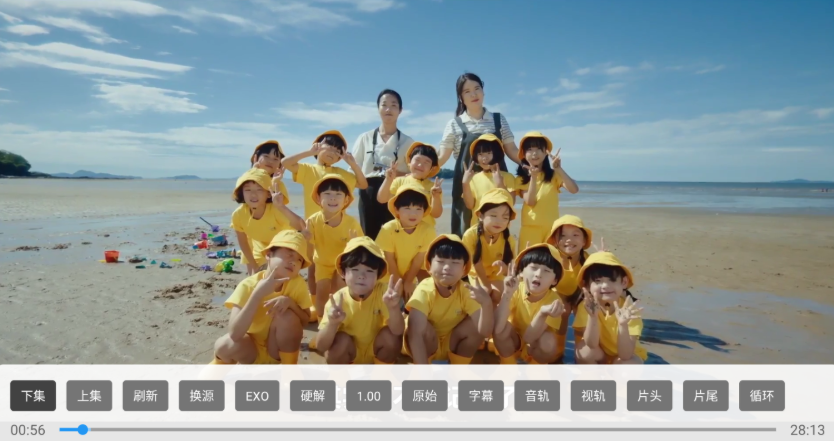Click the total duration 28:13 label
Viewport: 834px width, 441px height.
click(x=806, y=430)
